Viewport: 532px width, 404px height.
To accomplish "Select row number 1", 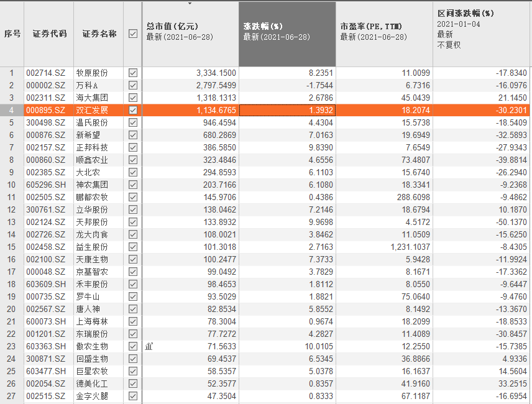I will pyautogui.click(x=12, y=73).
